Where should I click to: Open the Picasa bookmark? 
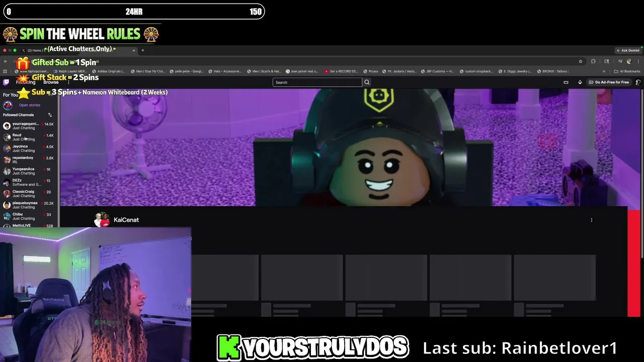point(370,71)
